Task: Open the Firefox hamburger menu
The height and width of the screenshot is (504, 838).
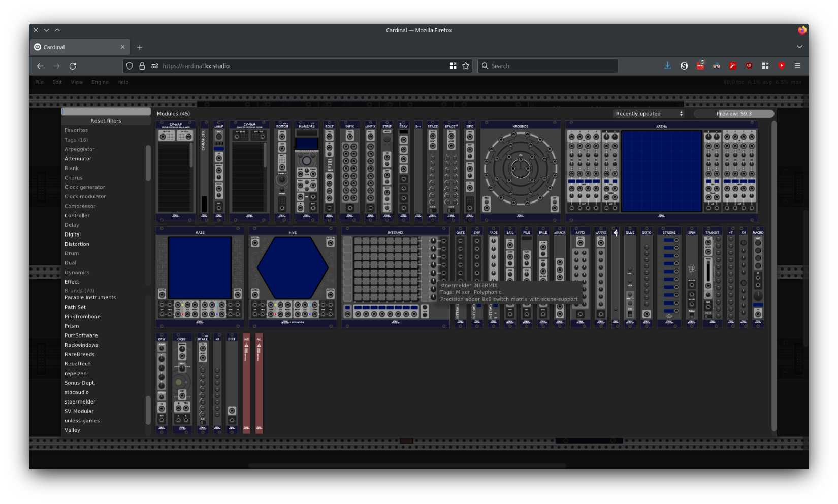Action: [798, 66]
